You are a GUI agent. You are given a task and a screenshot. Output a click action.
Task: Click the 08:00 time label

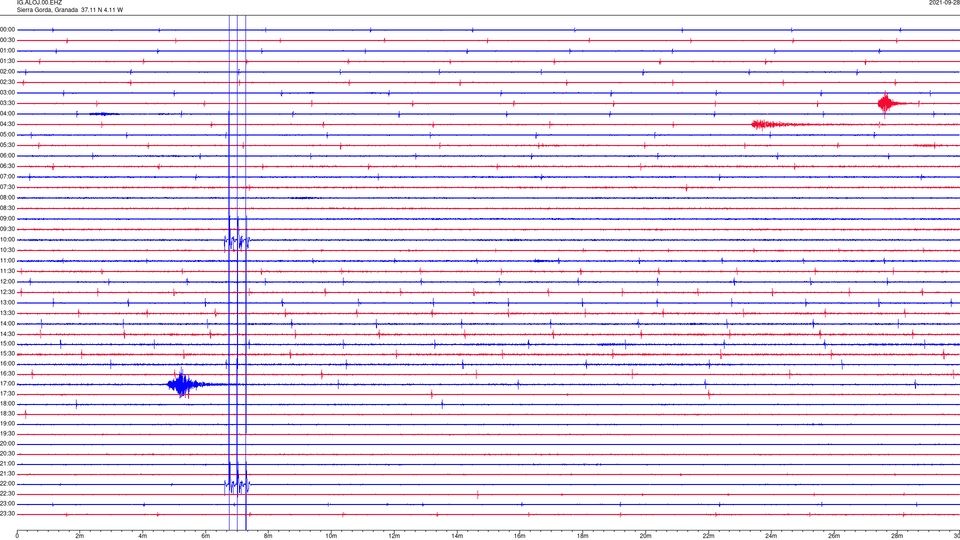coord(8,198)
